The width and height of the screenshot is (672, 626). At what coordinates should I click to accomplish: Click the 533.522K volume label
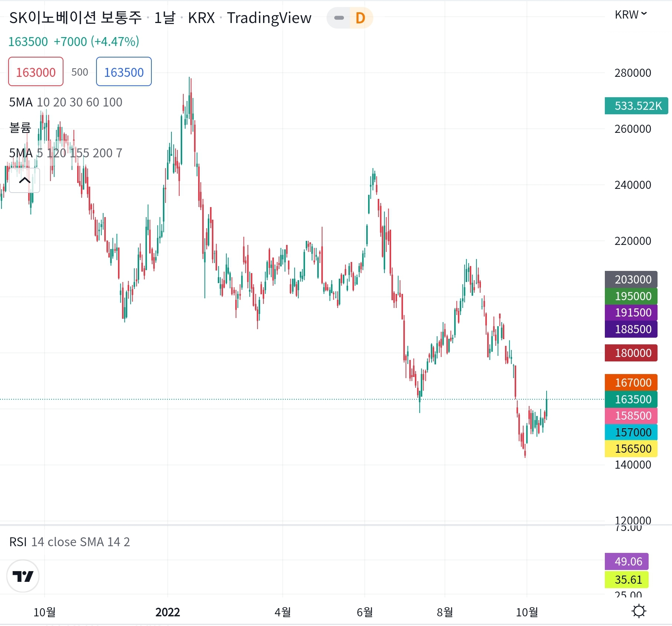click(x=636, y=106)
